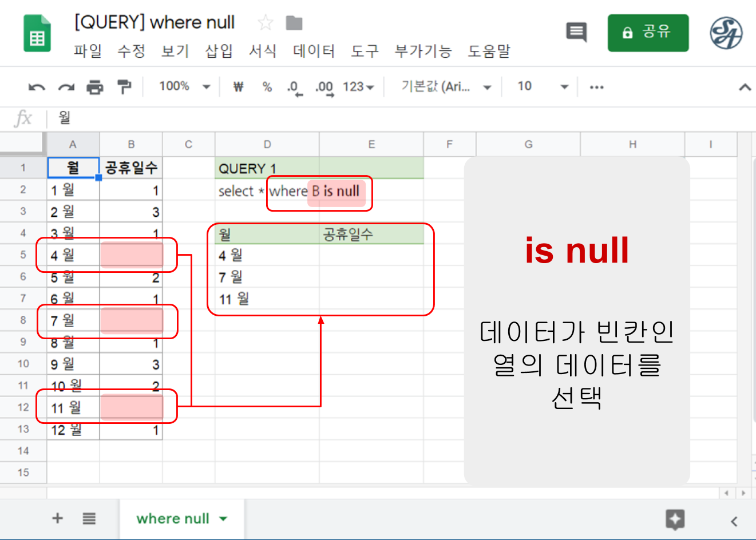The height and width of the screenshot is (540, 756).
Task: Open comment history icon
Action: pyautogui.click(x=576, y=33)
